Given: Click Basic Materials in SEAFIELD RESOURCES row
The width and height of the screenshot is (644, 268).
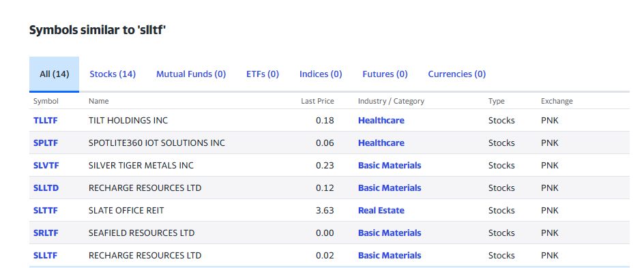Looking at the screenshot, I should click(390, 233).
